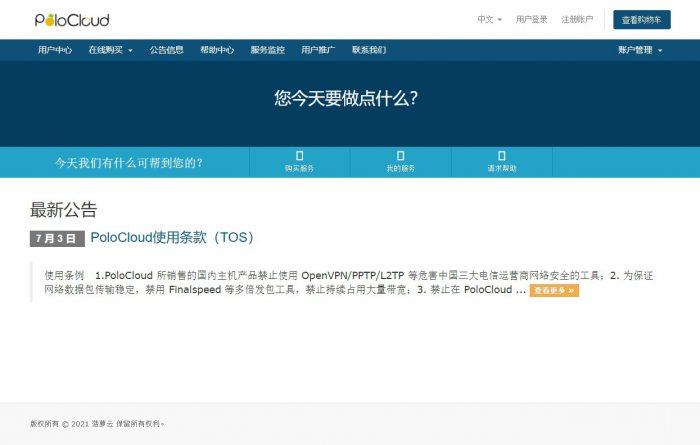Viewport: 700px width, 445px height.
Task: Click the 7月3日 date badge
Action: pos(57,239)
